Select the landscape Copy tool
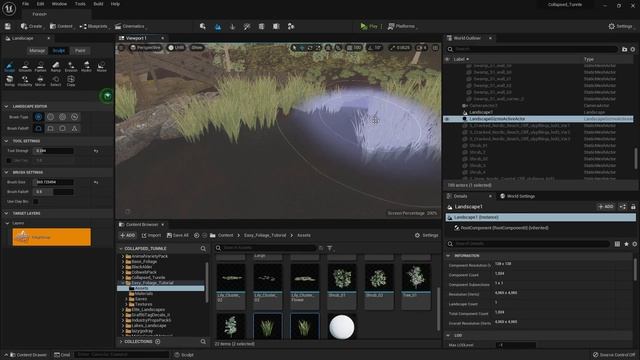 [x=71, y=81]
